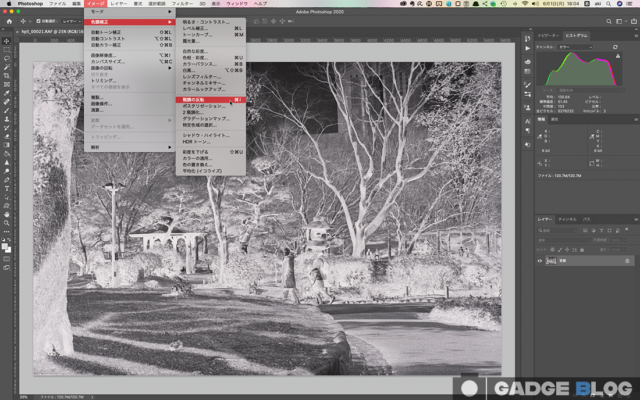Choose 自動コントラスト in the Image menu
Image resolution: width=640 pixels, height=400 pixels.
coord(130,39)
